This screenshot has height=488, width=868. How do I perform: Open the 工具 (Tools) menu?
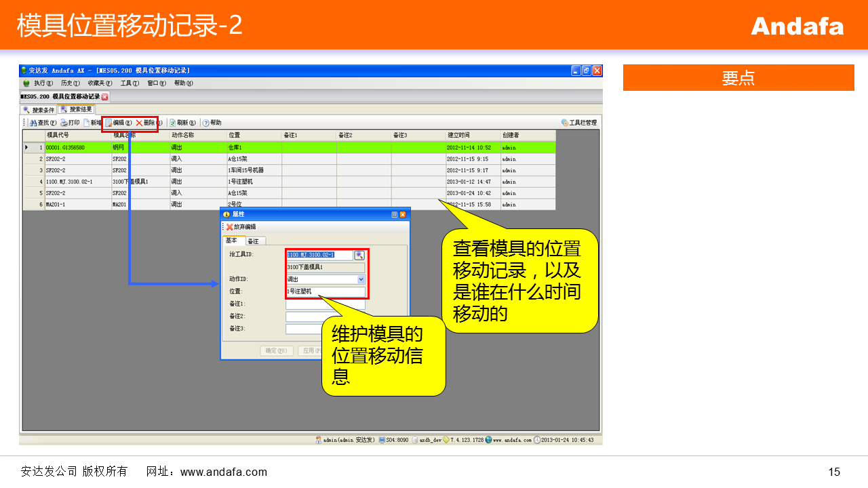coord(129,83)
